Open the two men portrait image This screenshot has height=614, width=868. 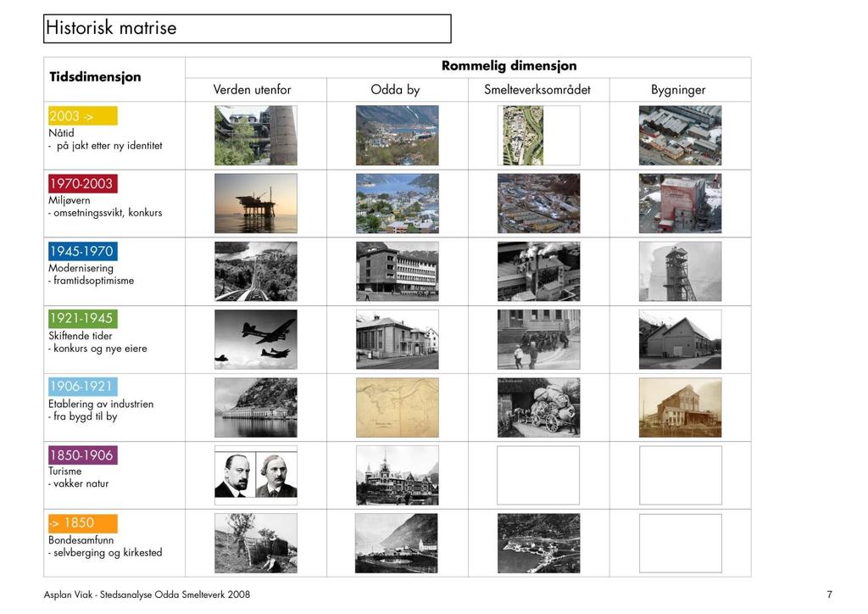coord(256,476)
